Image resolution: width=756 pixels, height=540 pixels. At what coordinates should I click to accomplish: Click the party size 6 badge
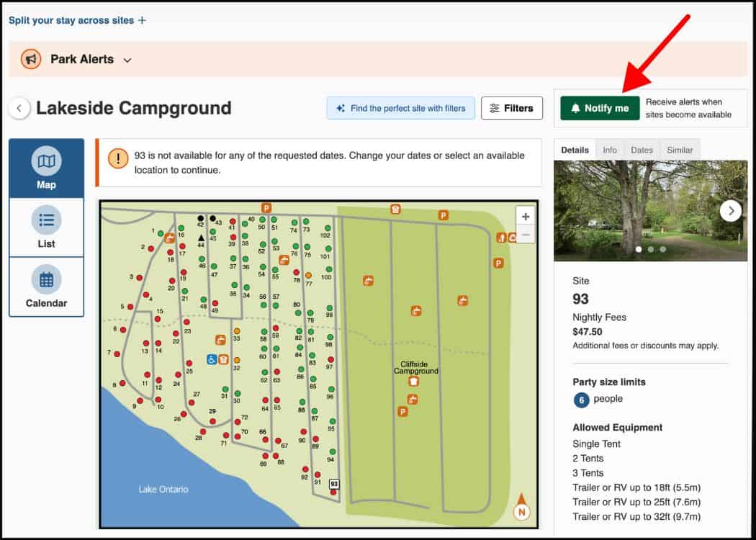click(582, 400)
